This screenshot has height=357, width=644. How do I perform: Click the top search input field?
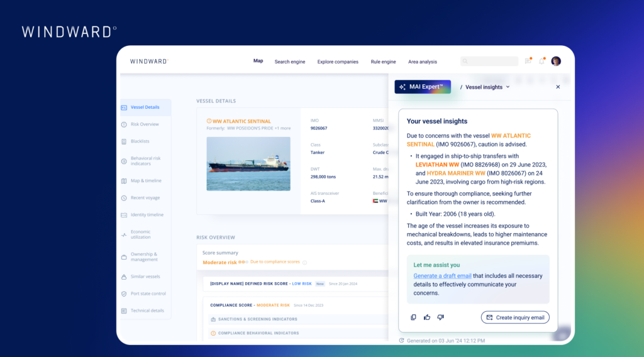pyautogui.click(x=489, y=61)
